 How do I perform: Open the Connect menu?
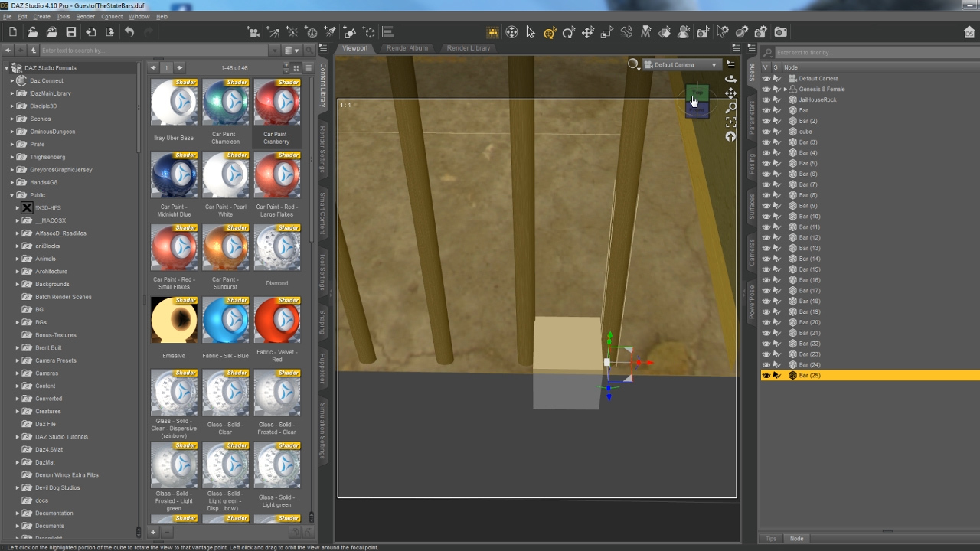112,16
